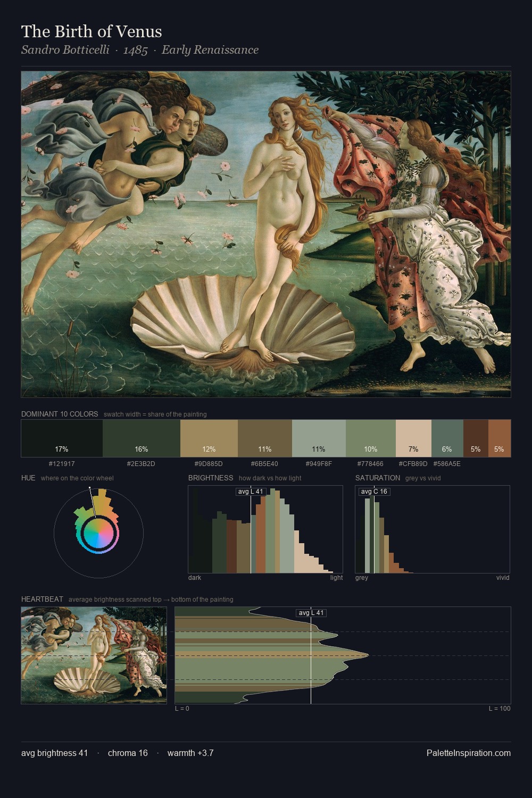
Task: Open the main Birth of Venus painting
Action: coord(266,235)
